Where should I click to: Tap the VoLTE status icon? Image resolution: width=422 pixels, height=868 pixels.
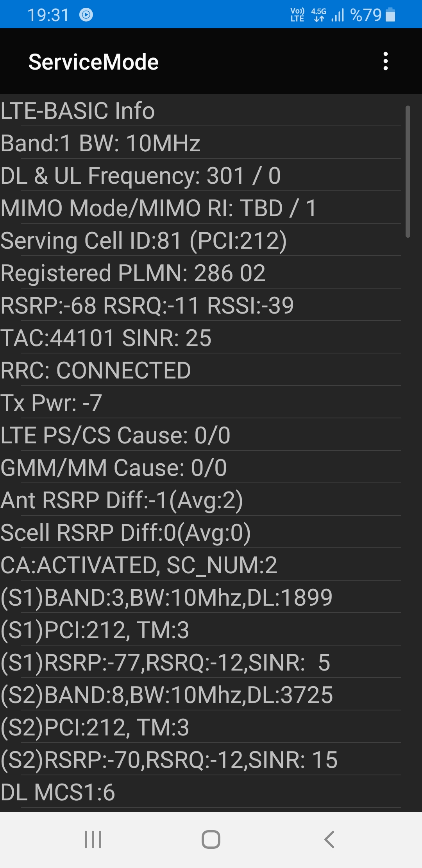click(x=297, y=15)
